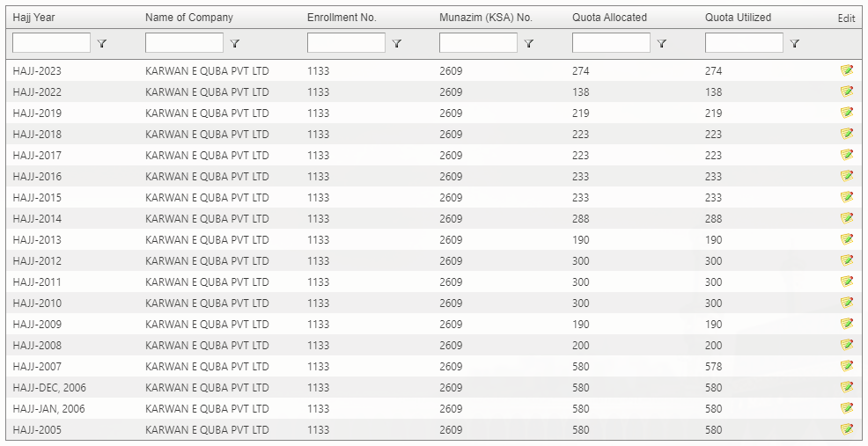This screenshot has height=446, width=868.
Task: Sort table by Quota Allocated header
Action: [609, 18]
